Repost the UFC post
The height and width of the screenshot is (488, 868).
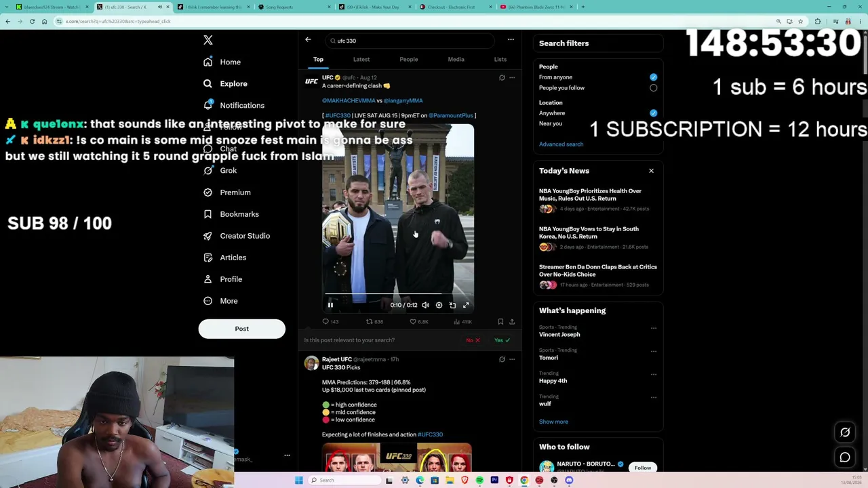[x=374, y=322]
